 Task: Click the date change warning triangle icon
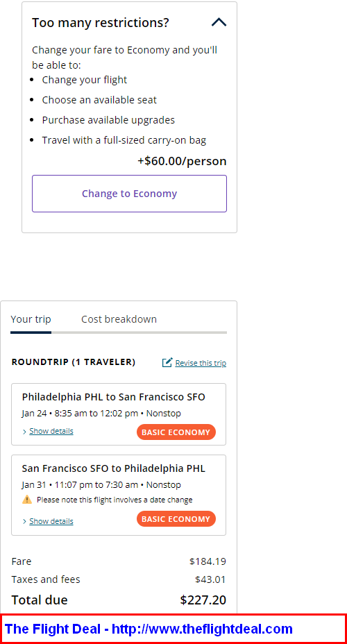[x=27, y=500]
